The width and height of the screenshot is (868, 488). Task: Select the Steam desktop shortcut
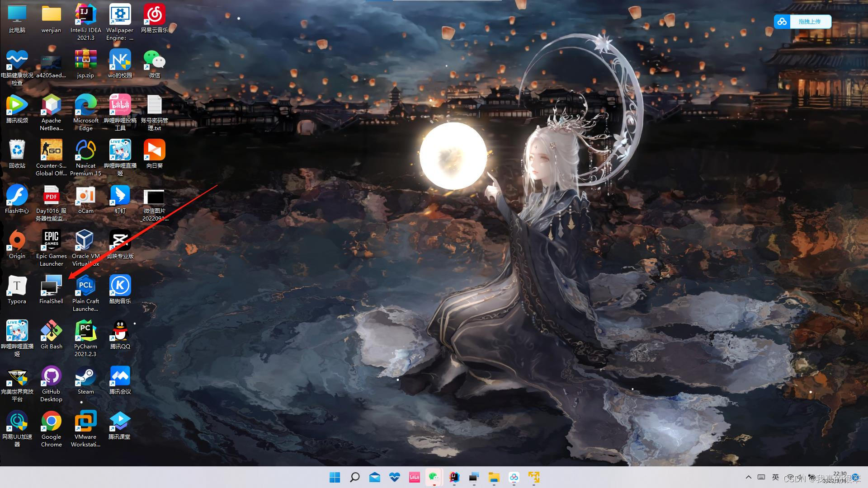[x=85, y=381]
